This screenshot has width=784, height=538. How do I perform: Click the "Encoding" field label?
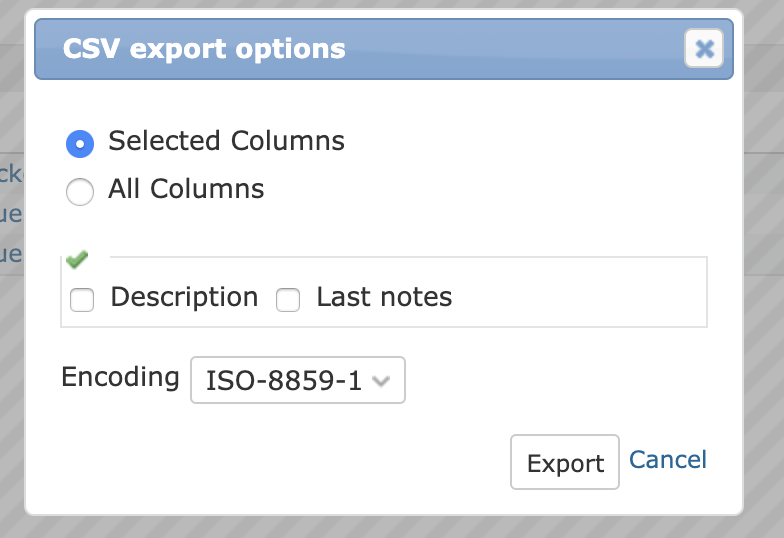(120, 378)
